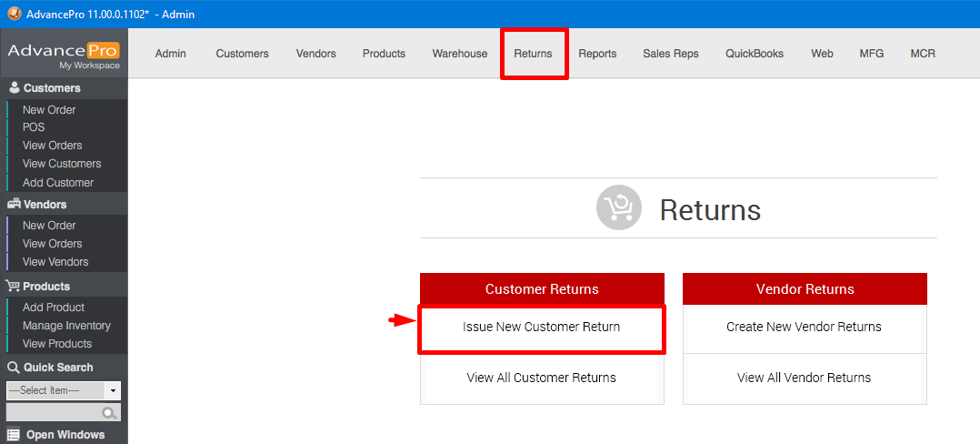Open View All Vendor Returns

(x=804, y=378)
